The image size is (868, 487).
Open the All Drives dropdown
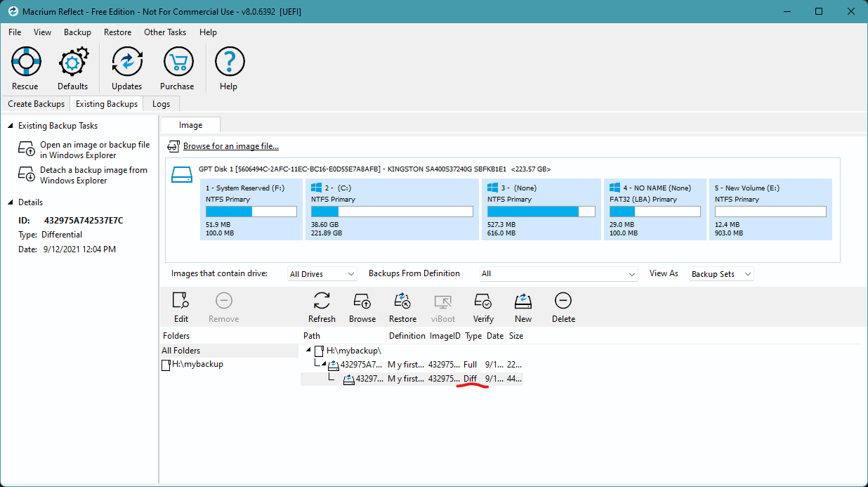322,274
